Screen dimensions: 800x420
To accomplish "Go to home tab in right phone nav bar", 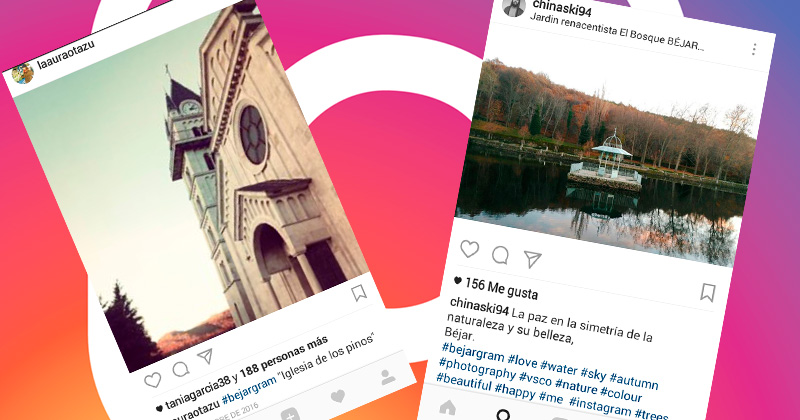I will tap(447, 407).
